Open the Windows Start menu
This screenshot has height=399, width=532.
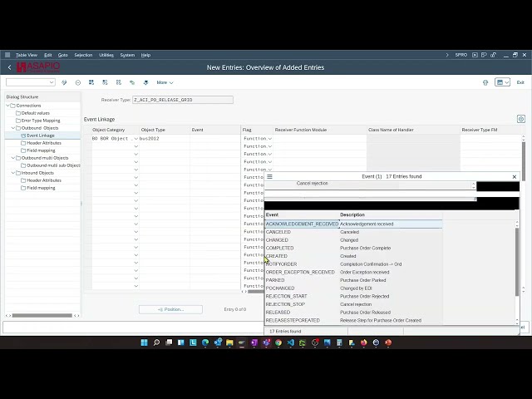(144, 342)
